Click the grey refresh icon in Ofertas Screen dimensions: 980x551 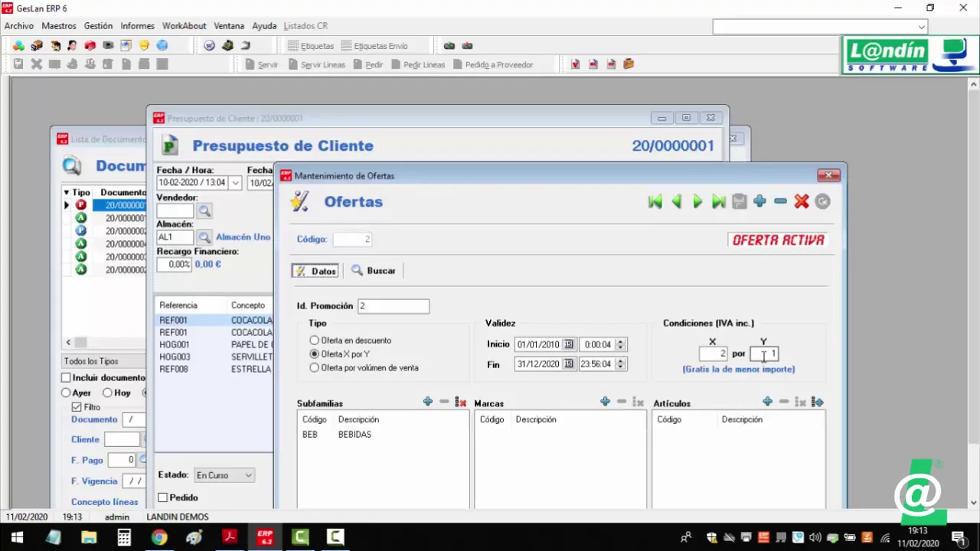click(x=822, y=201)
